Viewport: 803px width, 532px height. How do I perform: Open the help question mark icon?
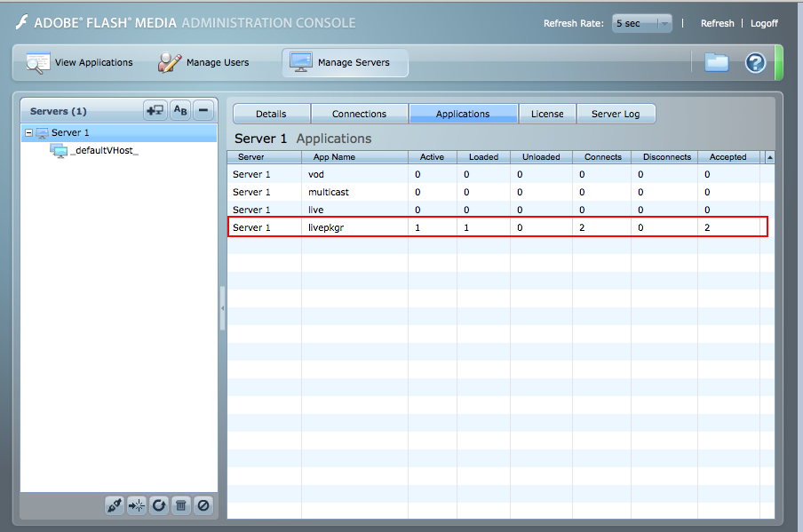[755, 62]
